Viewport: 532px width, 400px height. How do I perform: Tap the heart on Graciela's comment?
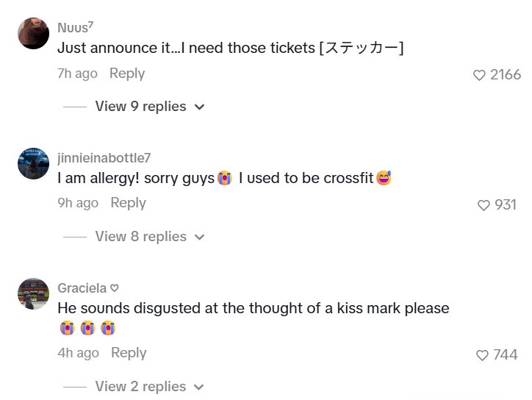click(x=483, y=355)
